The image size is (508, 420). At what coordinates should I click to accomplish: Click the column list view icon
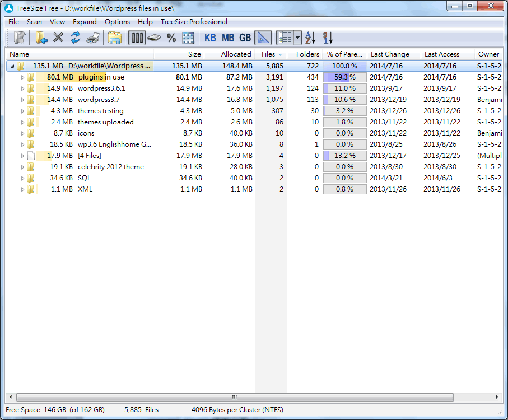[285, 38]
